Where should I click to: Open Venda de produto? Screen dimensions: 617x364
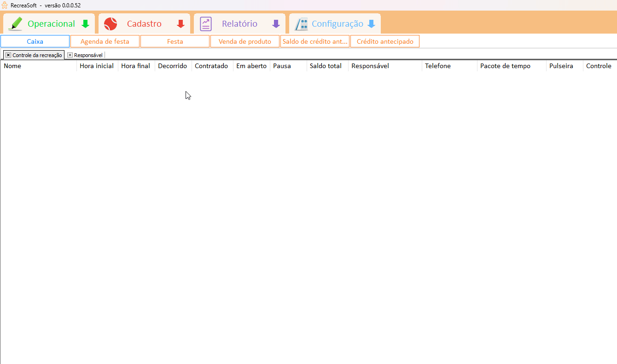click(245, 41)
